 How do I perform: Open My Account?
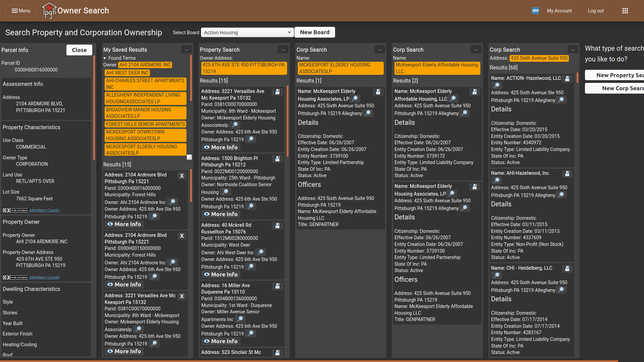pos(559,11)
